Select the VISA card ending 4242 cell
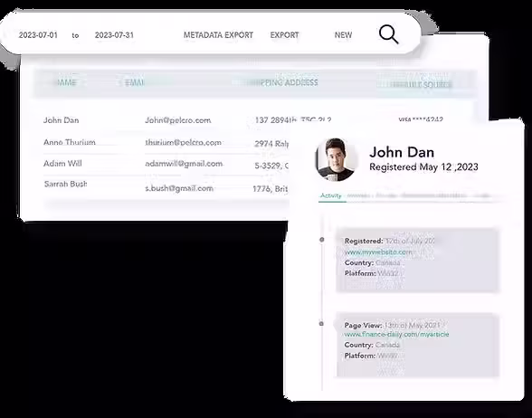Screen dimensions: 532x418 pyautogui.click(x=421, y=119)
